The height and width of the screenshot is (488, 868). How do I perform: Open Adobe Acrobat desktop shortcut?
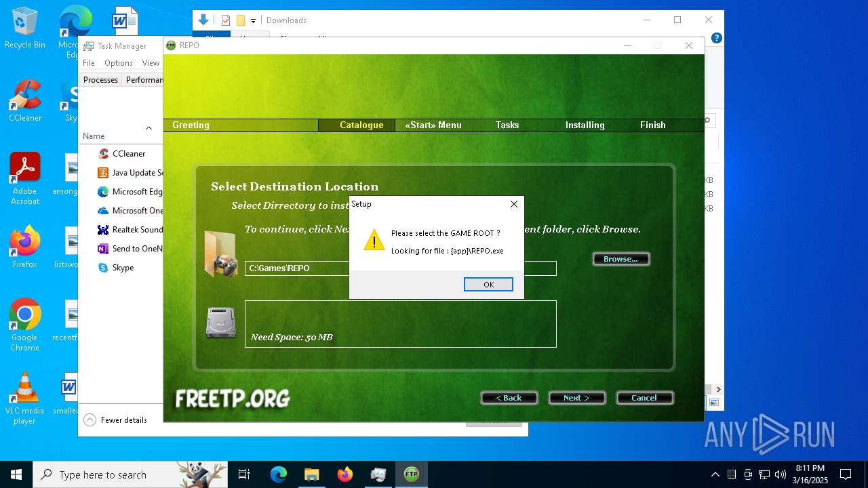point(25,178)
